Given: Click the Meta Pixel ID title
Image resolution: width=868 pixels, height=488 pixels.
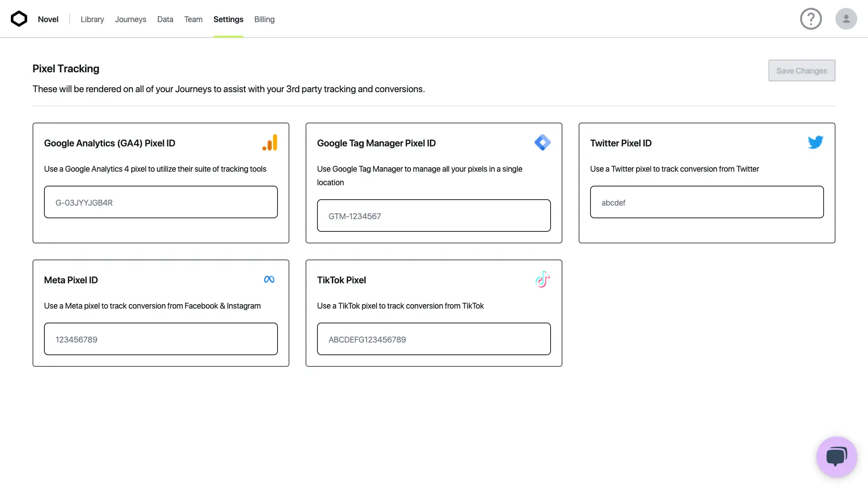Looking at the screenshot, I should pyautogui.click(x=71, y=280).
